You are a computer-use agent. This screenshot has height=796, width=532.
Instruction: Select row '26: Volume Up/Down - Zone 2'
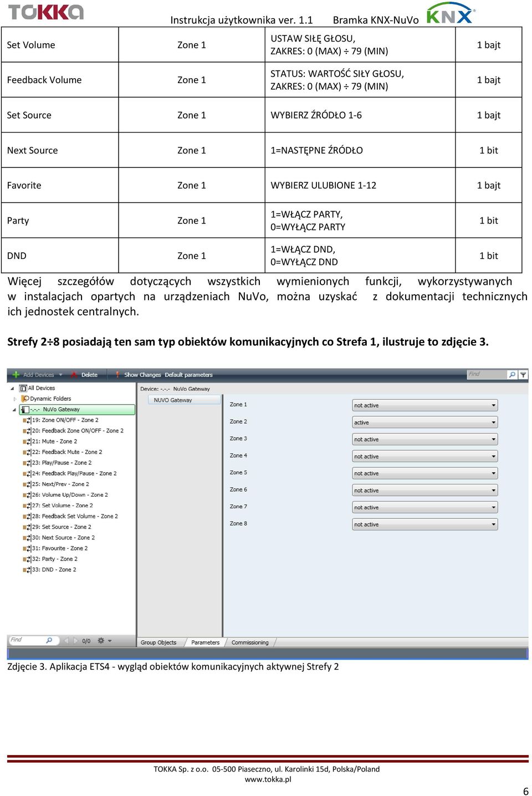[x=70, y=495]
